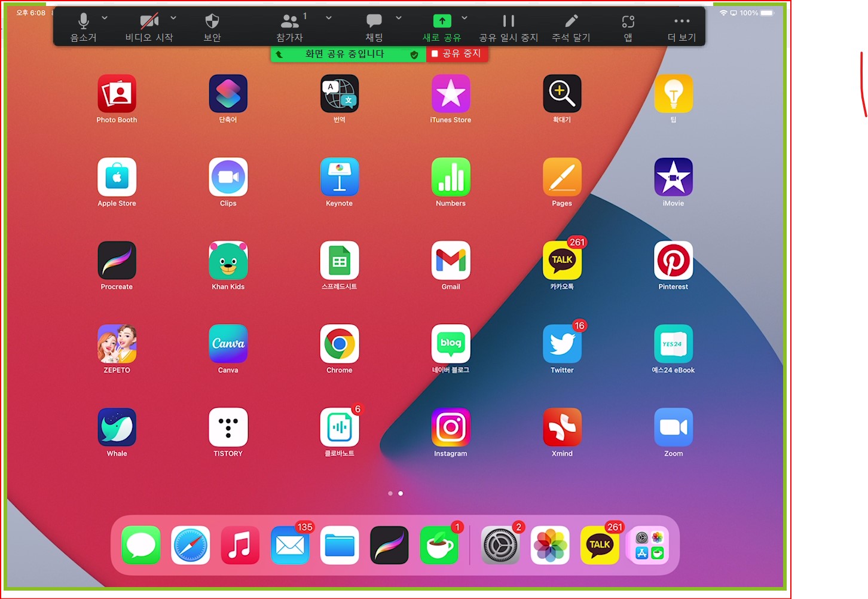Screen dimensions: 868x599
Task: Expand audio options arrow next to 음소거
Action: click(x=105, y=18)
